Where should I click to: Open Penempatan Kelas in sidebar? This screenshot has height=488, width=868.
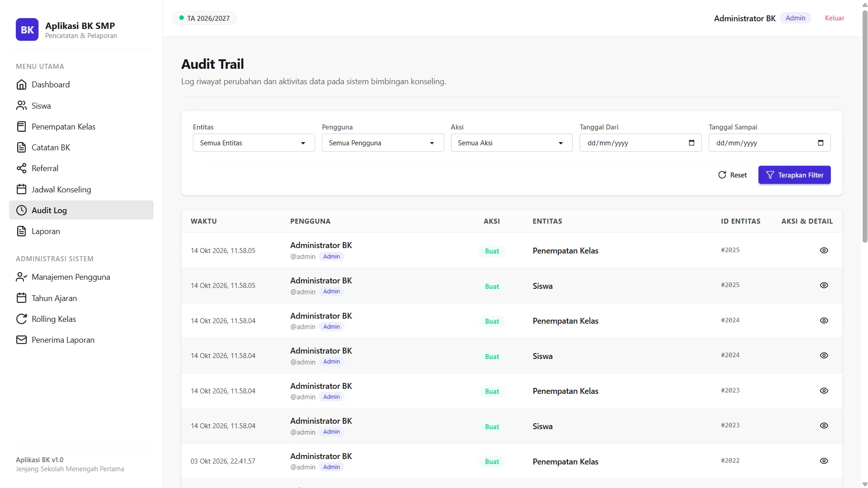pyautogui.click(x=81, y=126)
